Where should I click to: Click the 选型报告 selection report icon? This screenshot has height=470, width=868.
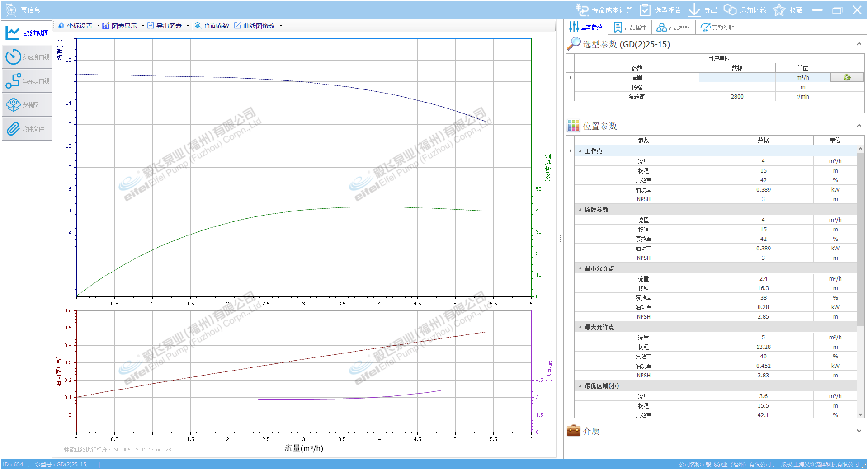click(x=645, y=10)
